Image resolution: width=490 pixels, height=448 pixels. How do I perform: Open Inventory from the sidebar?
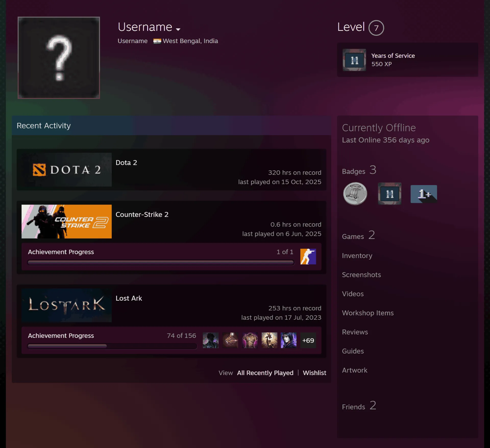coord(357,256)
